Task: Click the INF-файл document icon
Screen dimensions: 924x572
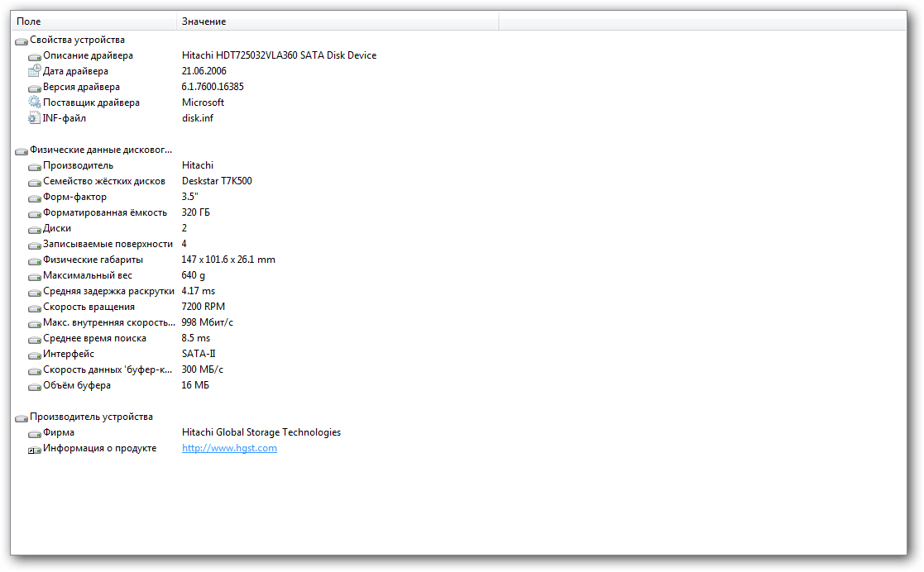Action: pyautogui.click(x=34, y=118)
